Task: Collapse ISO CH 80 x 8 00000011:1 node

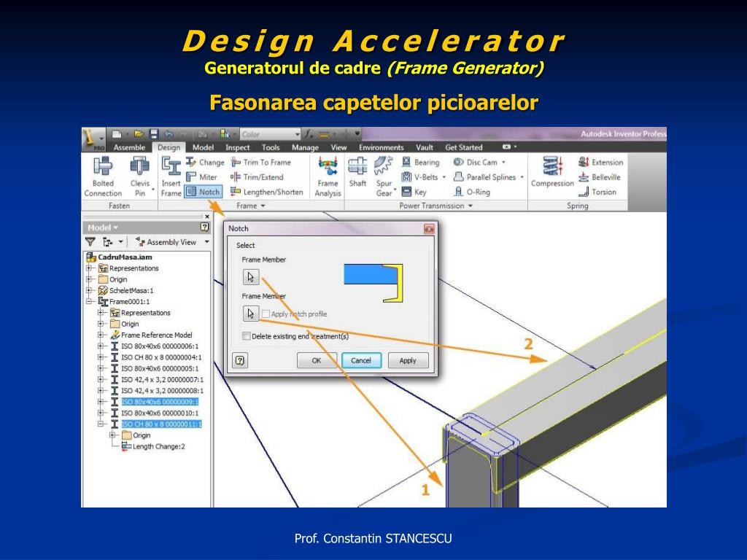Action: coord(101,424)
